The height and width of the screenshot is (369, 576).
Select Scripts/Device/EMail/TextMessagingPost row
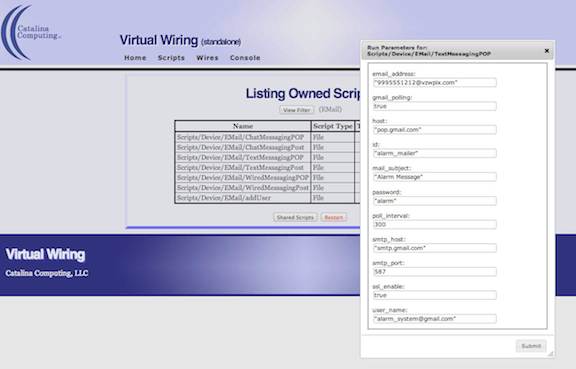[267, 168]
